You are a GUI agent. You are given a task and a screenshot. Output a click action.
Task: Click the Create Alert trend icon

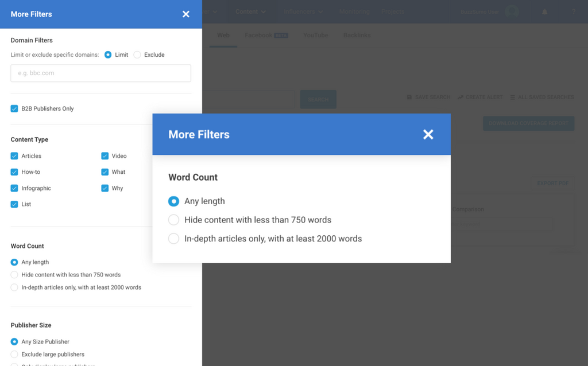[x=461, y=98]
